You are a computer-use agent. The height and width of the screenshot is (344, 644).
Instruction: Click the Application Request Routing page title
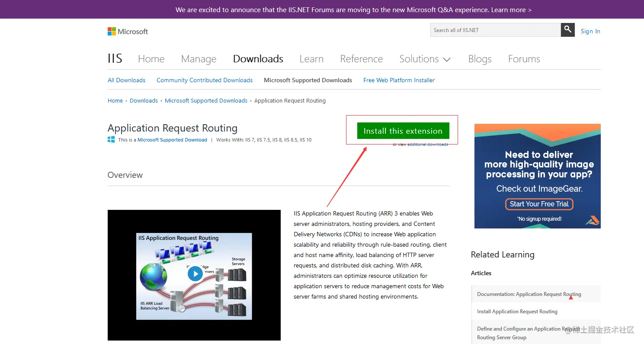coord(173,128)
